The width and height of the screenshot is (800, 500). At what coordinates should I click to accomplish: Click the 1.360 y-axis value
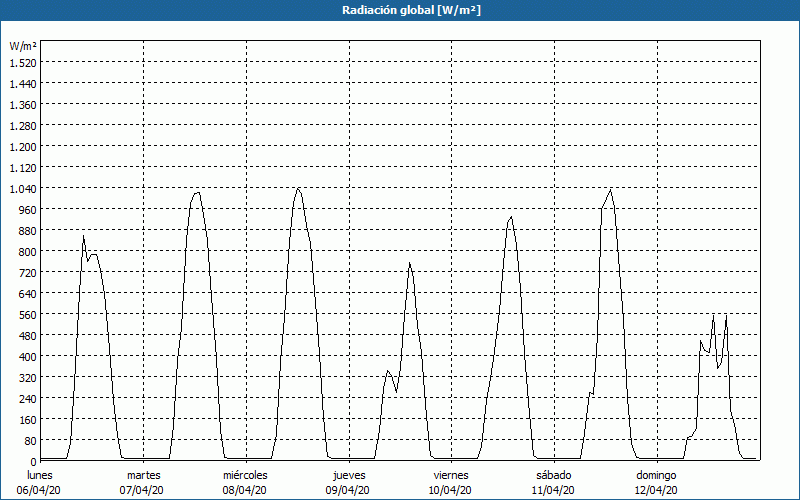(x=23, y=105)
